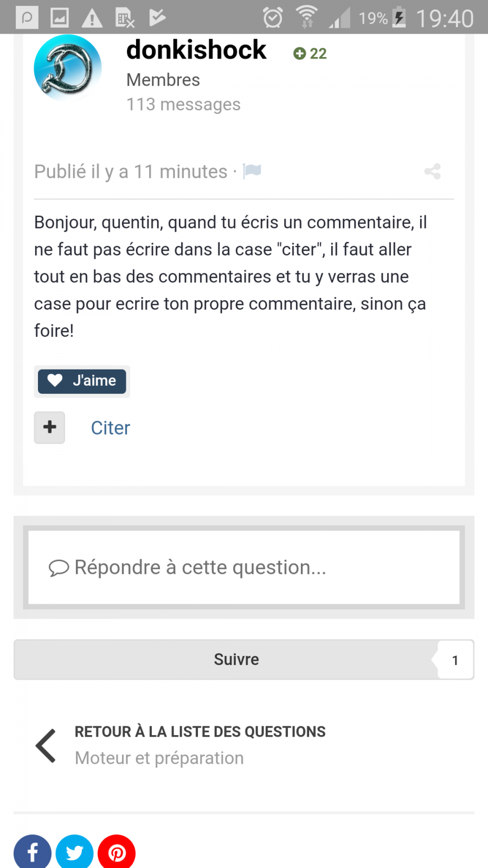Report the post with flag icon
This screenshot has width=488, height=868.
(252, 171)
